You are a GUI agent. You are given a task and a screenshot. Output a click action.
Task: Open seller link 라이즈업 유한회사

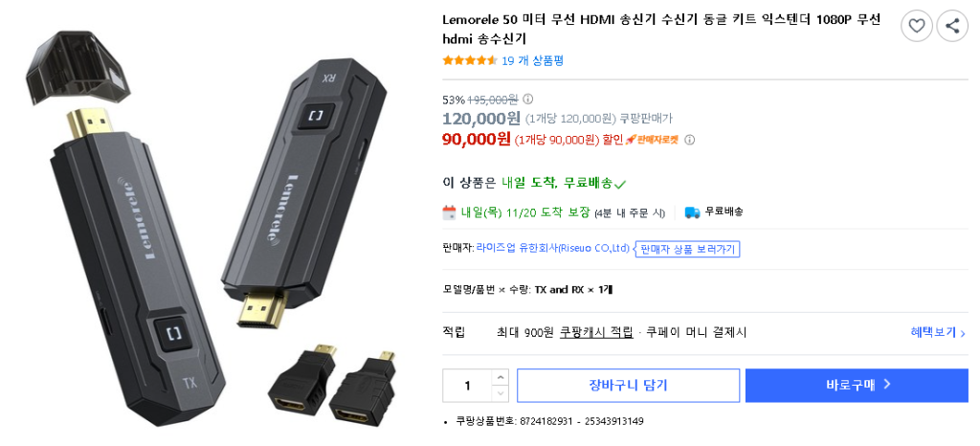click(x=552, y=248)
